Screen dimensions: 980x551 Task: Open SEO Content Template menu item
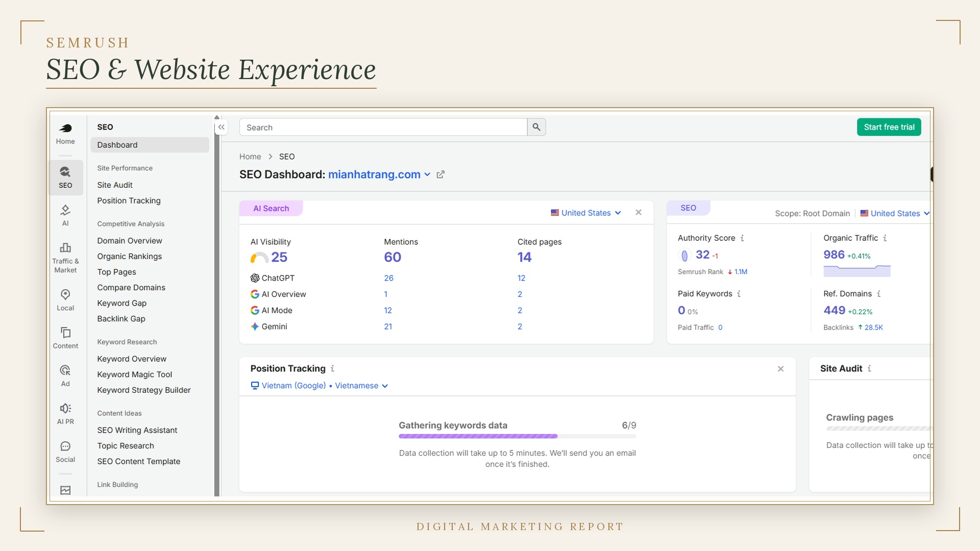(139, 461)
